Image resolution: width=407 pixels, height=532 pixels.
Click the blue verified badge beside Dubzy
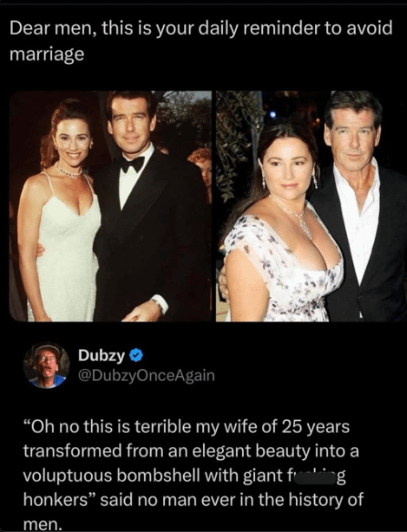click(x=137, y=355)
